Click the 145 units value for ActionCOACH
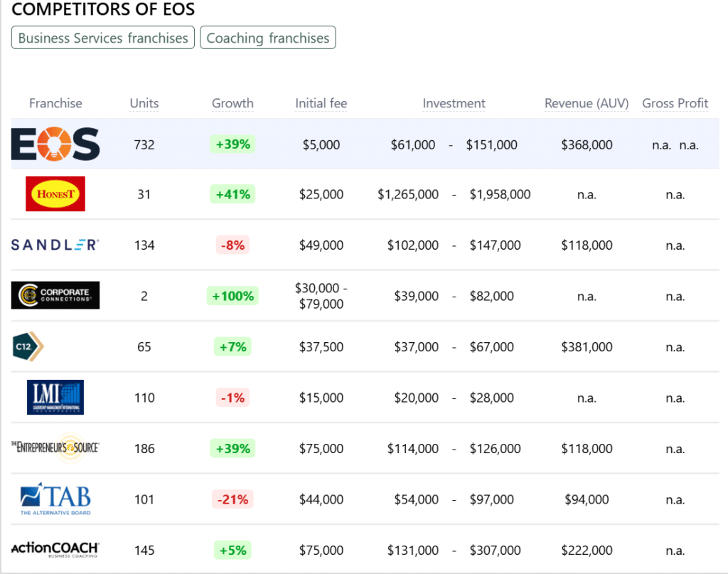This screenshot has height=574, width=728. (x=144, y=551)
